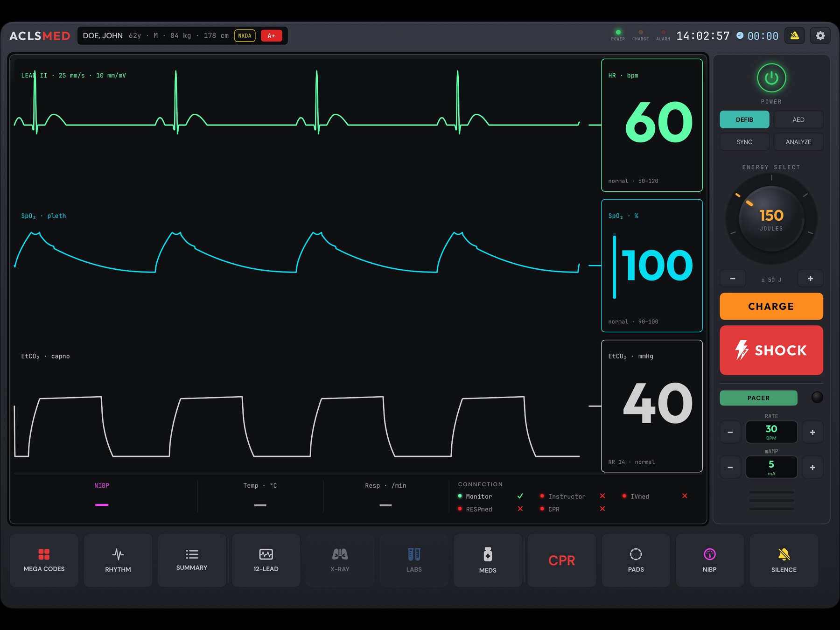
Task: Click the A+ blood type badge
Action: [x=272, y=36]
